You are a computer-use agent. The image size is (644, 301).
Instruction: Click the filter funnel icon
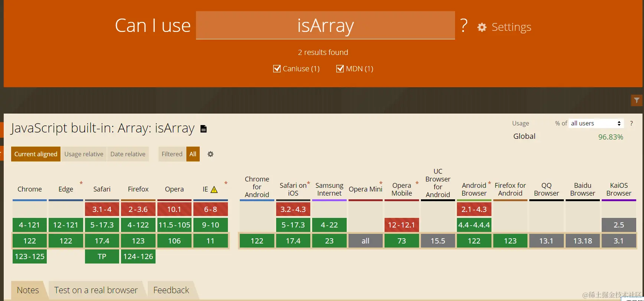click(637, 100)
